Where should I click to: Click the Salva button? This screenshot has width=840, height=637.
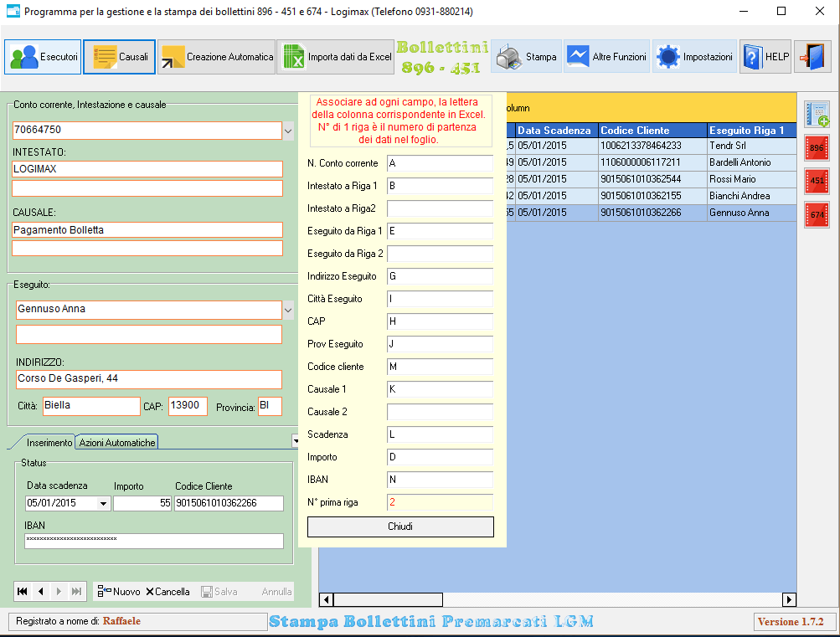[219, 592]
